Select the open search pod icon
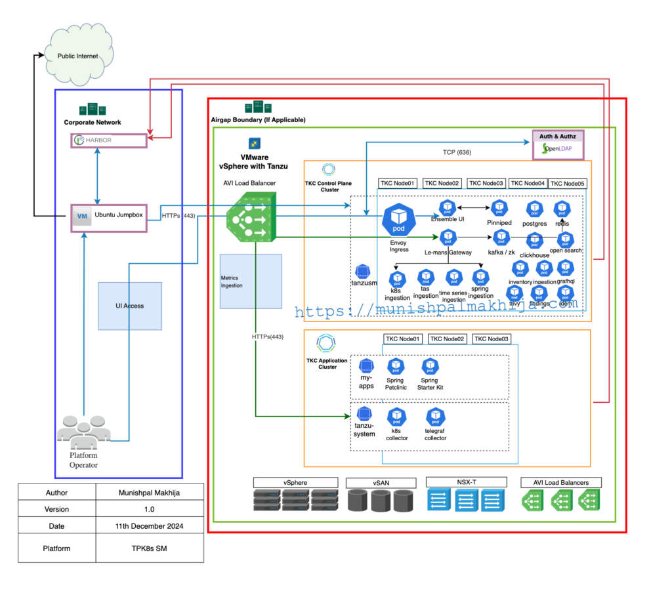672x616 pixels. (565, 240)
